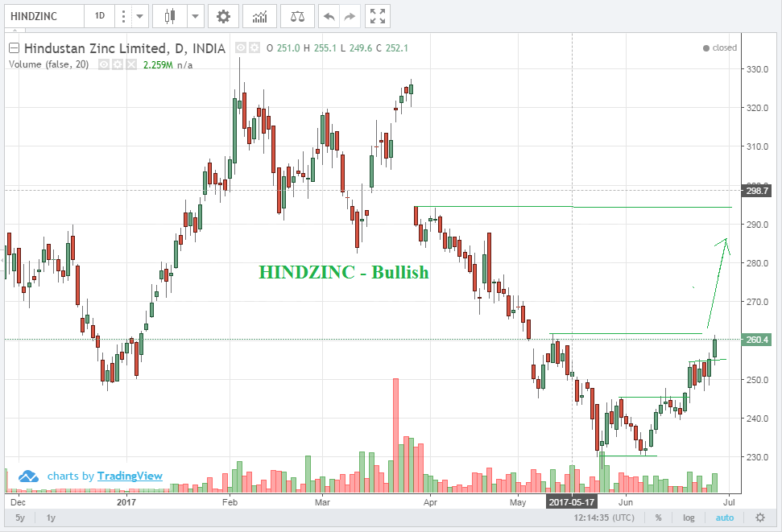Expand the chart style dropdown arrow

pyautogui.click(x=195, y=16)
